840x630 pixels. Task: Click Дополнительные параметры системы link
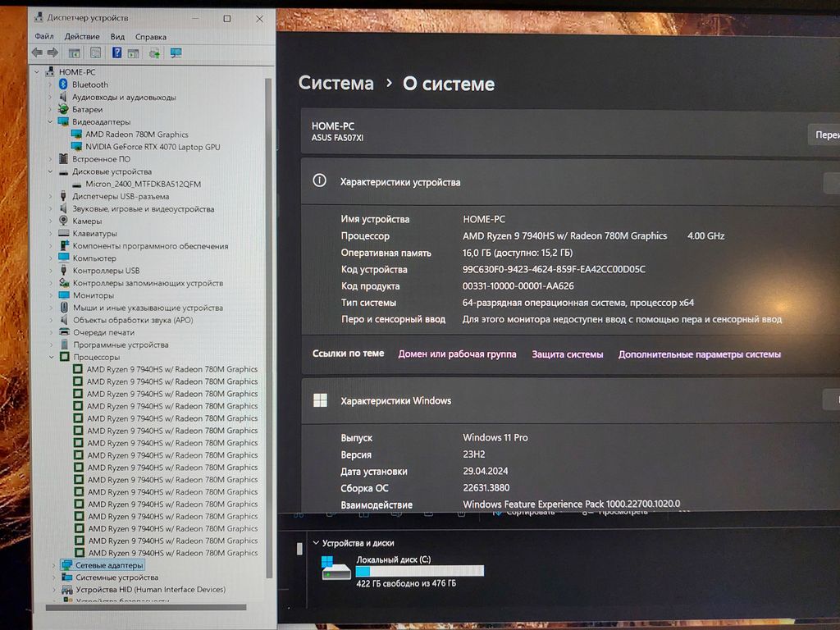(699, 354)
